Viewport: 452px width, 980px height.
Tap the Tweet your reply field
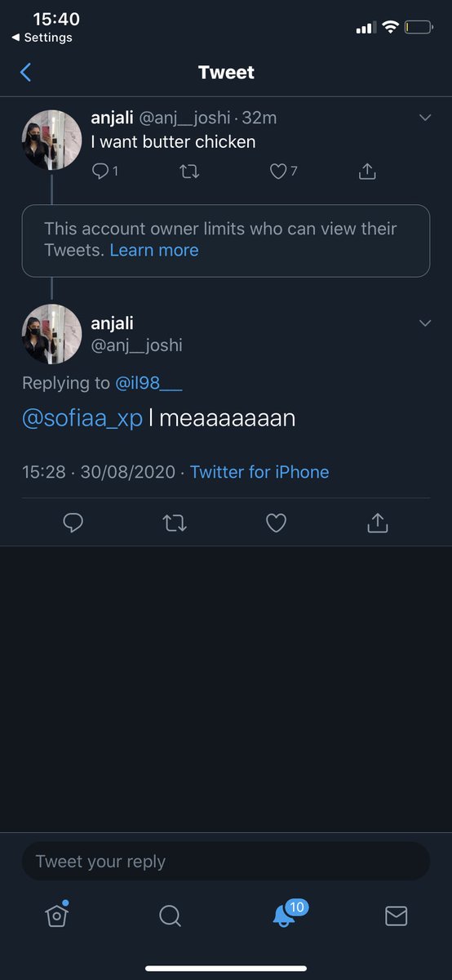click(x=226, y=862)
